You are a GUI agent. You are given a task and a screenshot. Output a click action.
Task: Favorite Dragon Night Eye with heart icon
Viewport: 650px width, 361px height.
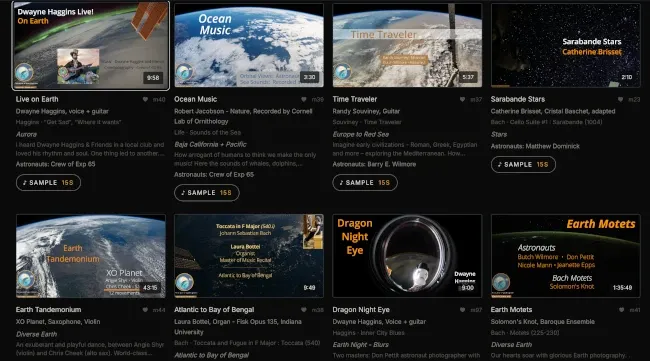point(462,310)
